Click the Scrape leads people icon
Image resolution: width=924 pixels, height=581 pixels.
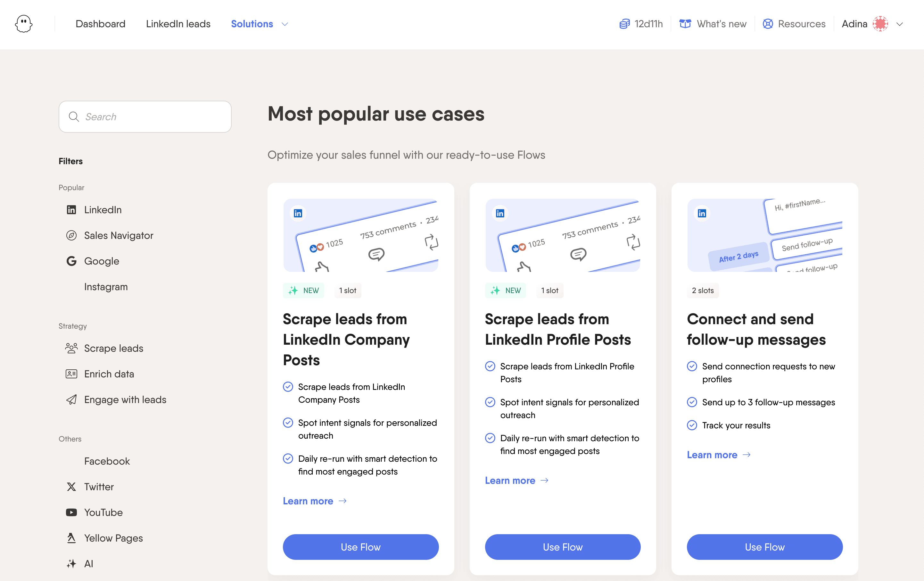coord(71,348)
